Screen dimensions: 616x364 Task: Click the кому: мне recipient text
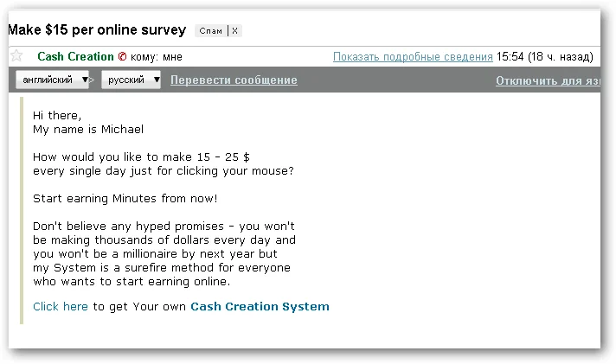pos(157,57)
